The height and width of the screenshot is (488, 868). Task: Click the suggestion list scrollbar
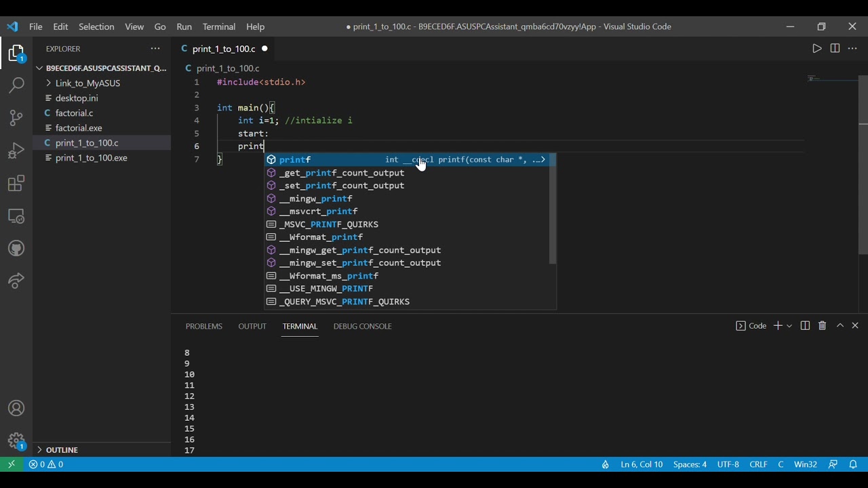(x=553, y=209)
